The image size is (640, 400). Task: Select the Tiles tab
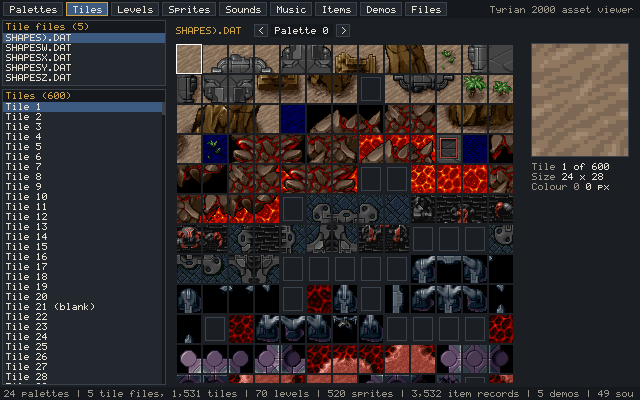click(87, 9)
